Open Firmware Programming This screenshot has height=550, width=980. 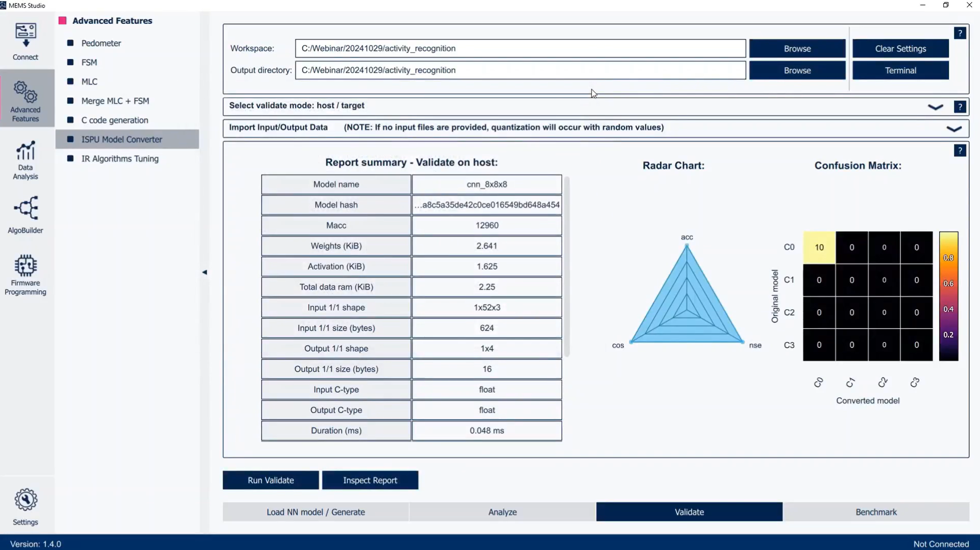pos(25,274)
